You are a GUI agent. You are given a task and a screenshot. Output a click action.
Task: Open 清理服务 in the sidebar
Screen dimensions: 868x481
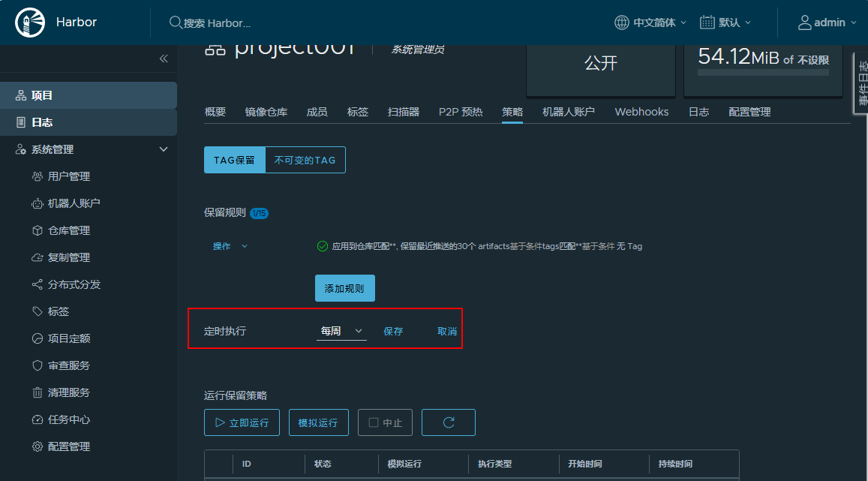point(68,392)
